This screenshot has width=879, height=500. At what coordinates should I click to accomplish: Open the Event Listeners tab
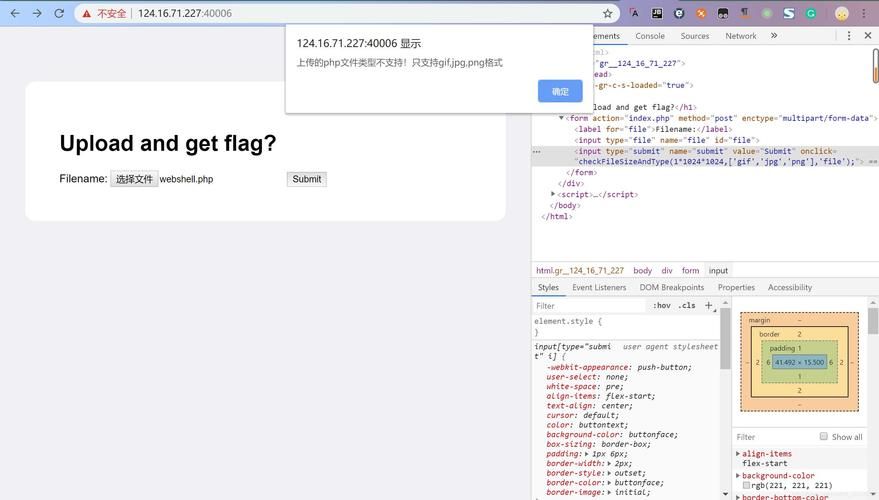click(599, 287)
